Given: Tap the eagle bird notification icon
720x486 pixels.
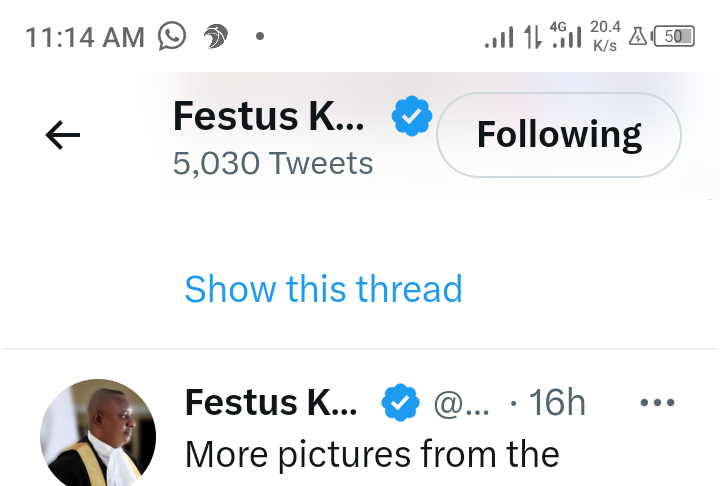Looking at the screenshot, I should (215, 36).
